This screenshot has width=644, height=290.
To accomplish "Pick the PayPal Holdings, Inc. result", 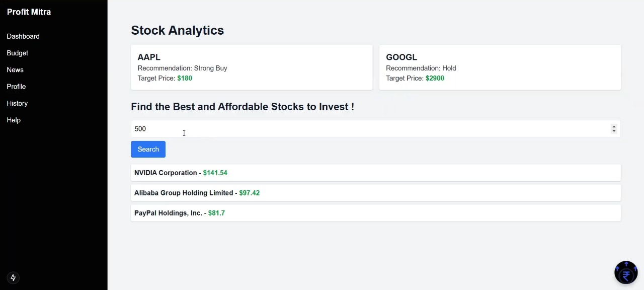I will [x=375, y=213].
